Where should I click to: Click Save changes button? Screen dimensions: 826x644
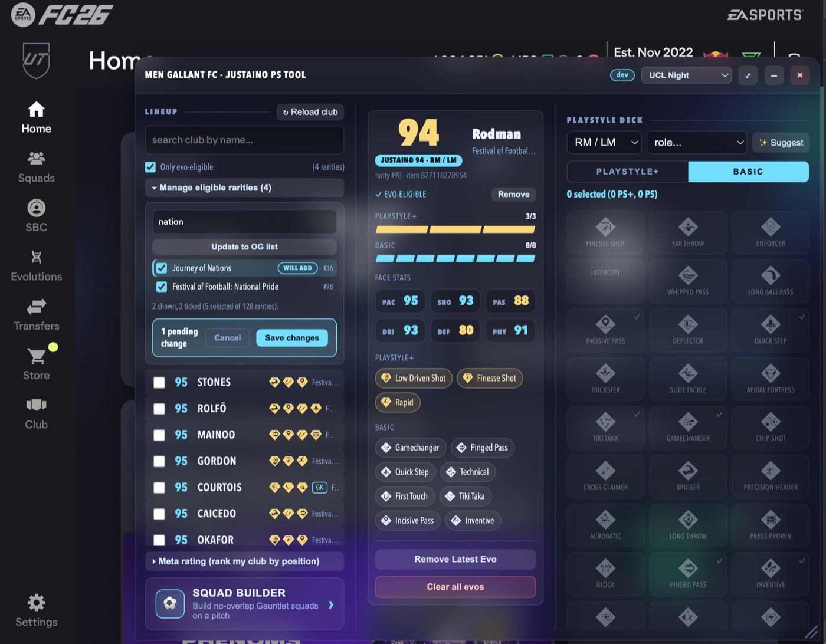pyautogui.click(x=292, y=338)
